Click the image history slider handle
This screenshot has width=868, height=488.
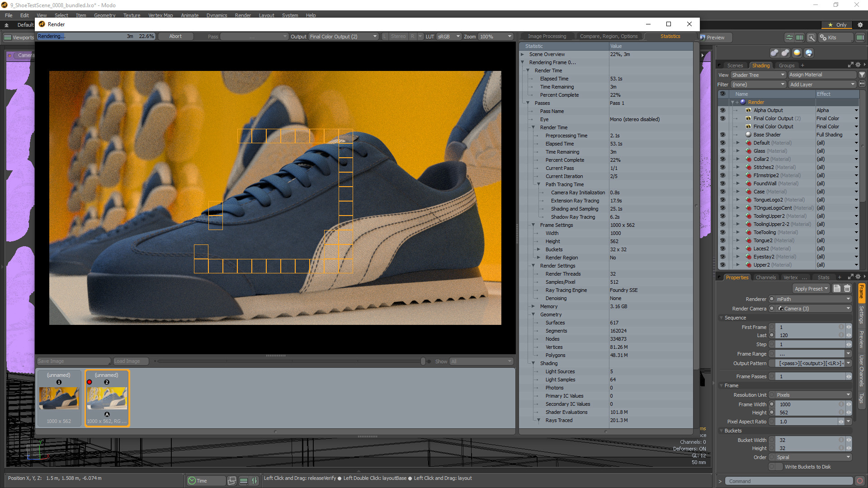(x=423, y=361)
